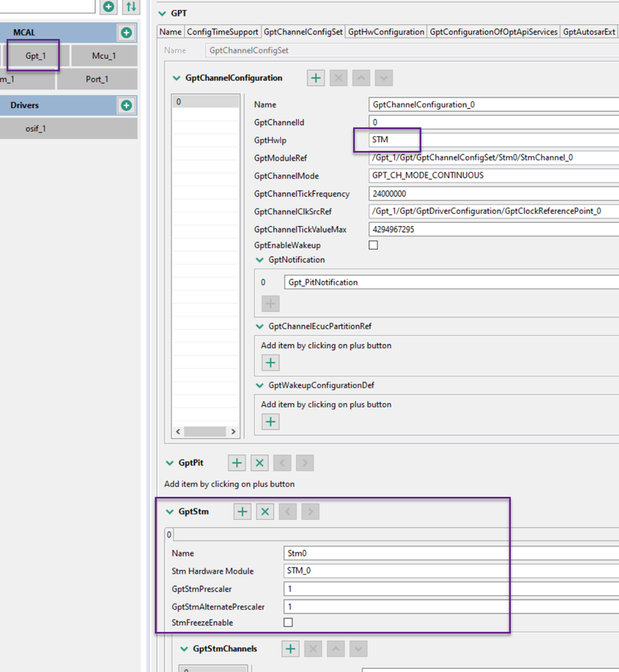Collapse the GPT section
This screenshot has height=672, width=619.
[x=162, y=13]
